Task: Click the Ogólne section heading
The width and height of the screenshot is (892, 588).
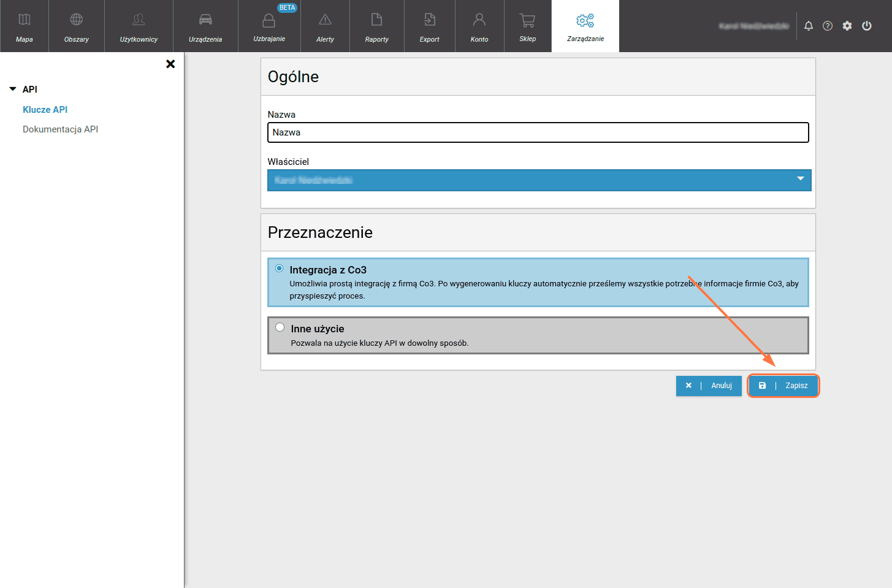Action: 293,77
